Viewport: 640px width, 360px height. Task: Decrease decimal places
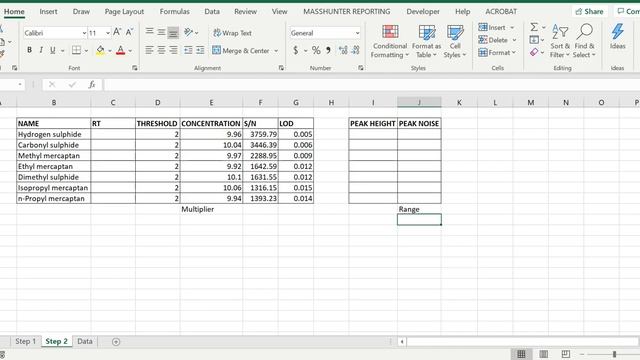click(356, 50)
